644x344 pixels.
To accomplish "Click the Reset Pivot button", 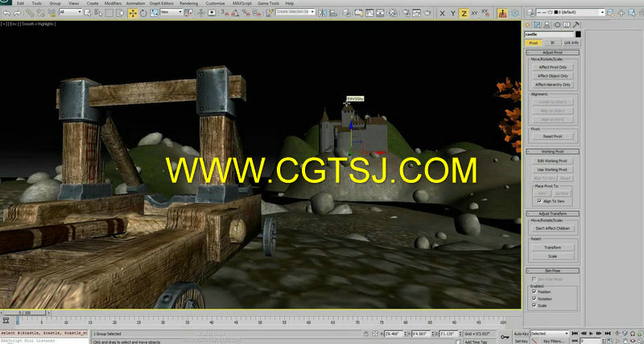I will [x=552, y=136].
